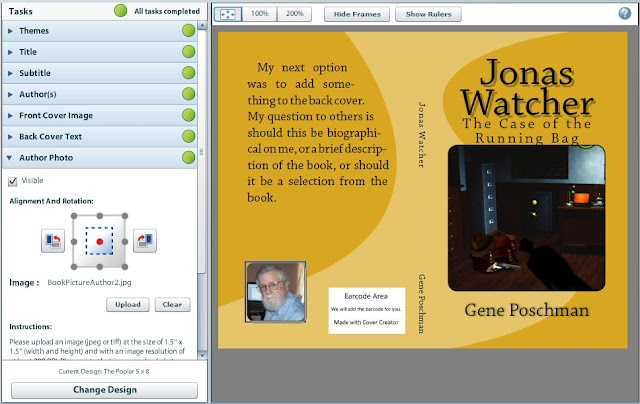Upload a new author image
This screenshot has height=404, width=640.
click(x=128, y=304)
